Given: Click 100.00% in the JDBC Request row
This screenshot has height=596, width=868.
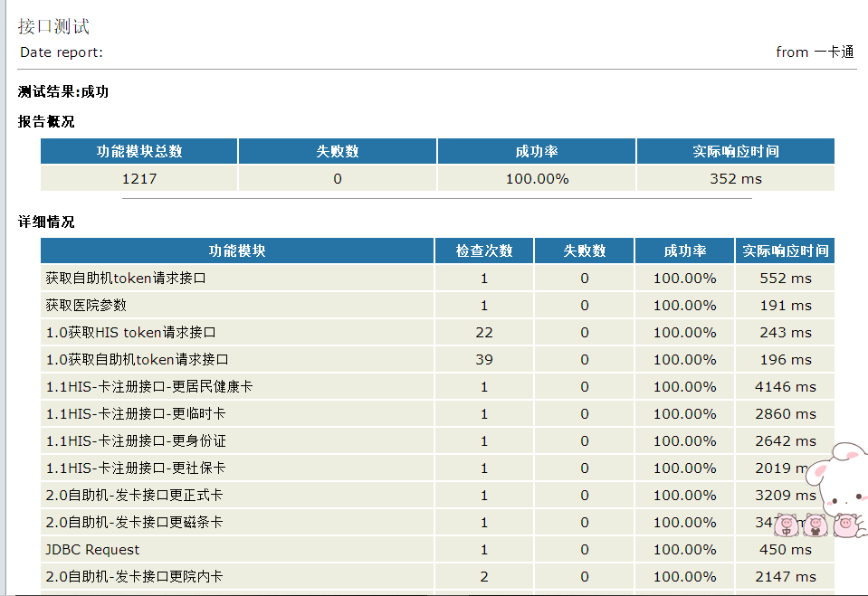Looking at the screenshot, I should (685, 549).
